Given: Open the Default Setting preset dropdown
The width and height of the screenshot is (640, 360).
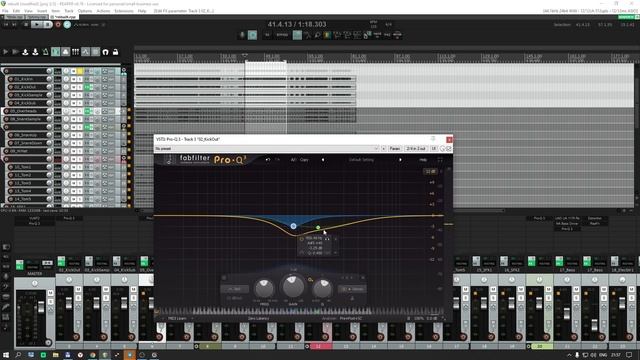Looking at the screenshot, I should tap(361, 160).
